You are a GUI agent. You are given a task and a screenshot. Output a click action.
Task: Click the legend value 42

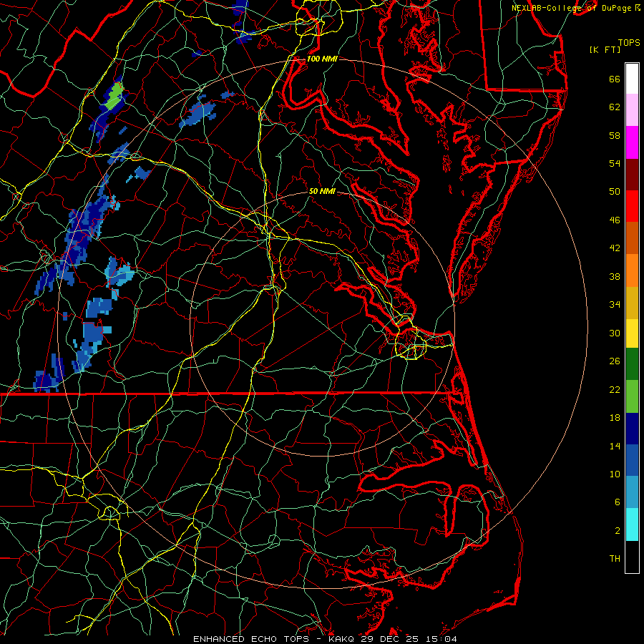click(615, 248)
